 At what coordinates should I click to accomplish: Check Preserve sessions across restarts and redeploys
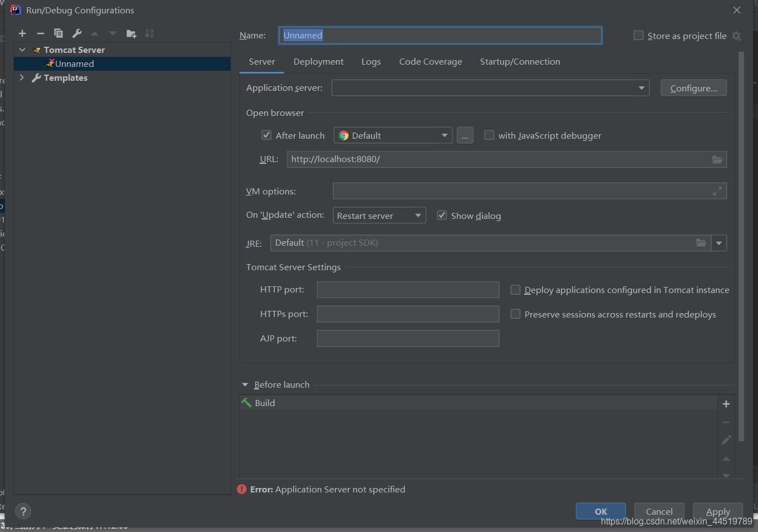coord(515,314)
